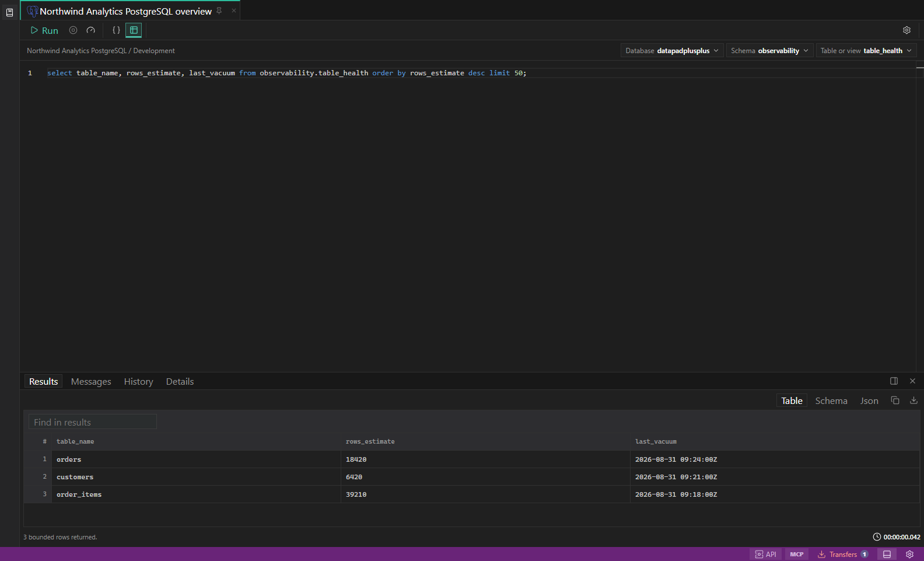The width and height of the screenshot is (924, 561).
Task: Select the Json result view
Action: [869, 400]
